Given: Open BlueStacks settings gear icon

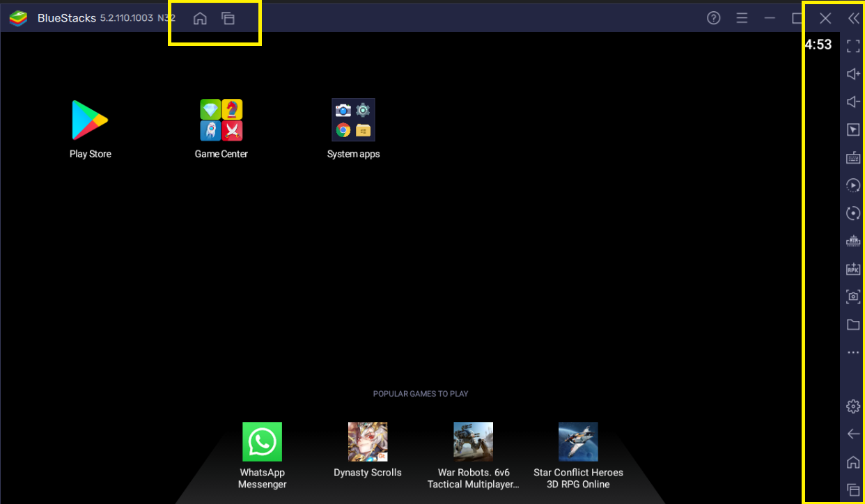Looking at the screenshot, I should tap(852, 406).
